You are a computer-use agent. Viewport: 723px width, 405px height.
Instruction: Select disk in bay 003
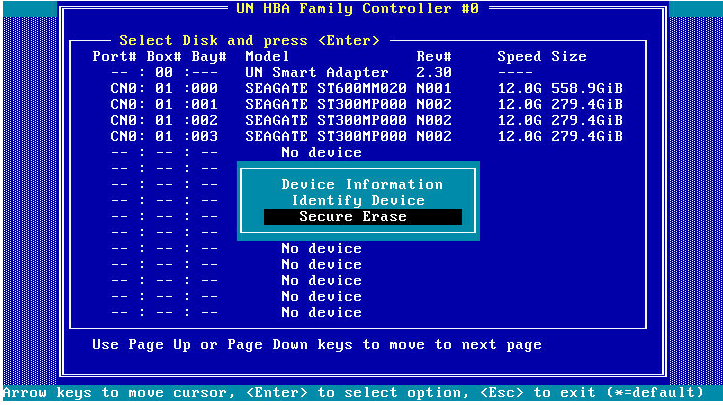367,137
